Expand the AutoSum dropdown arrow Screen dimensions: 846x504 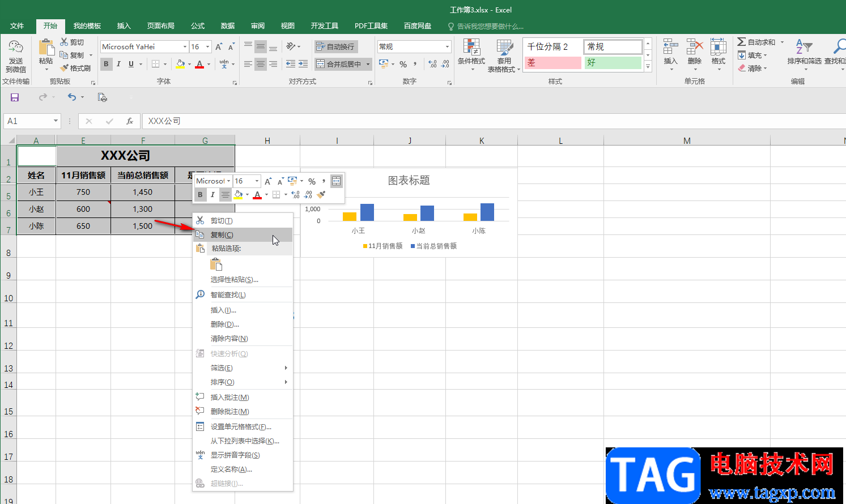pos(782,42)
